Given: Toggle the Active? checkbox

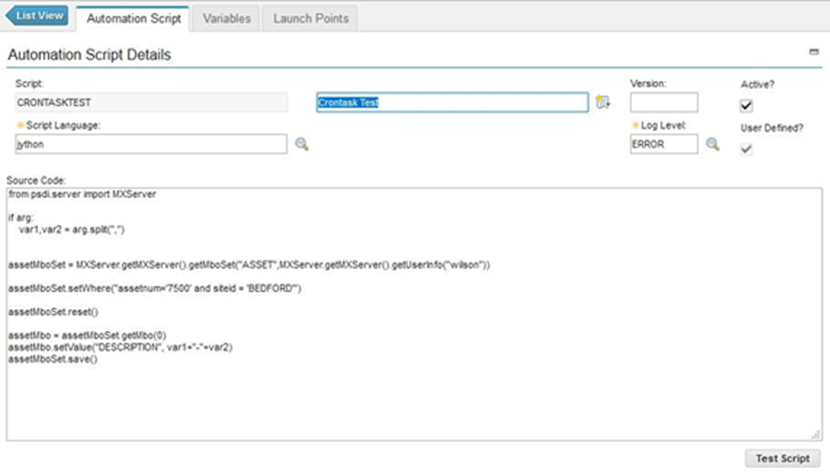Looking at the screenshot, I should click(746, 106).
